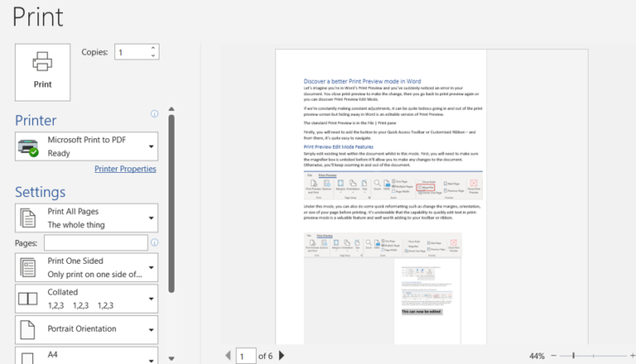Click the current page number box

[x=245, y=356]
